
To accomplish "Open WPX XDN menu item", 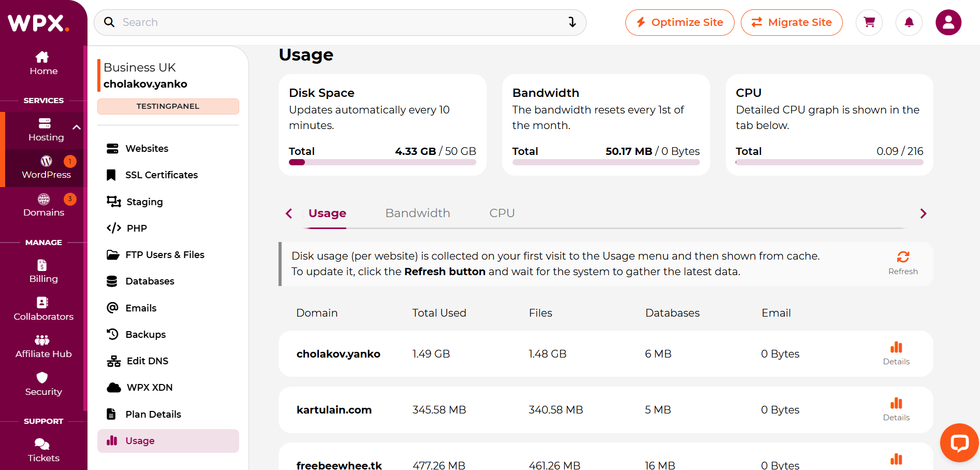I will click(168, 388).
